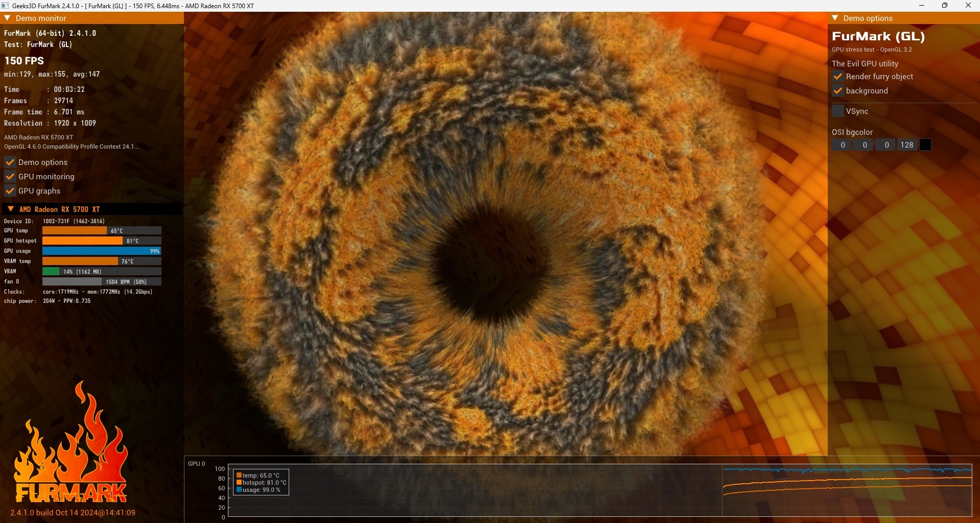The image size is (980, 523).
Task: Click the build text "2.4.1.0 build Oct 14 2024"
Action: pyautogui.click(x=73, y=513)
